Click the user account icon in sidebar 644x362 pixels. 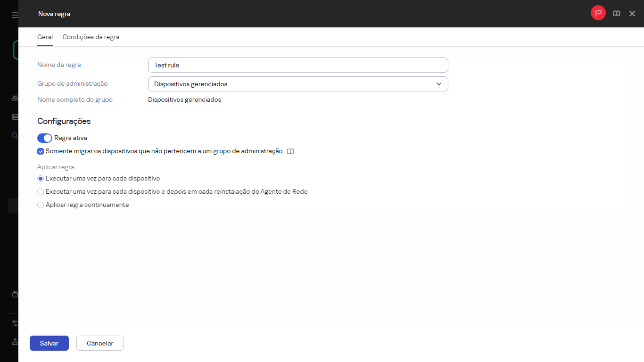[15, 341]
